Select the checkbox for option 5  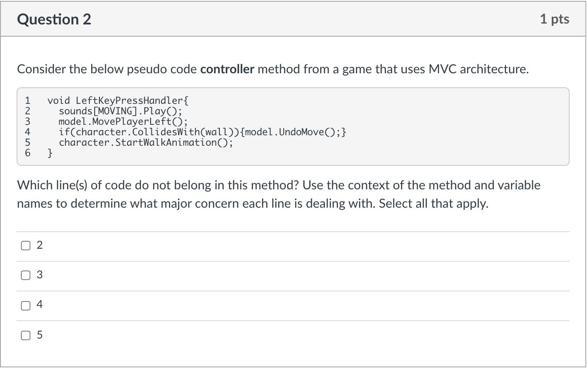pyautogui.click(x=26, y=335)
